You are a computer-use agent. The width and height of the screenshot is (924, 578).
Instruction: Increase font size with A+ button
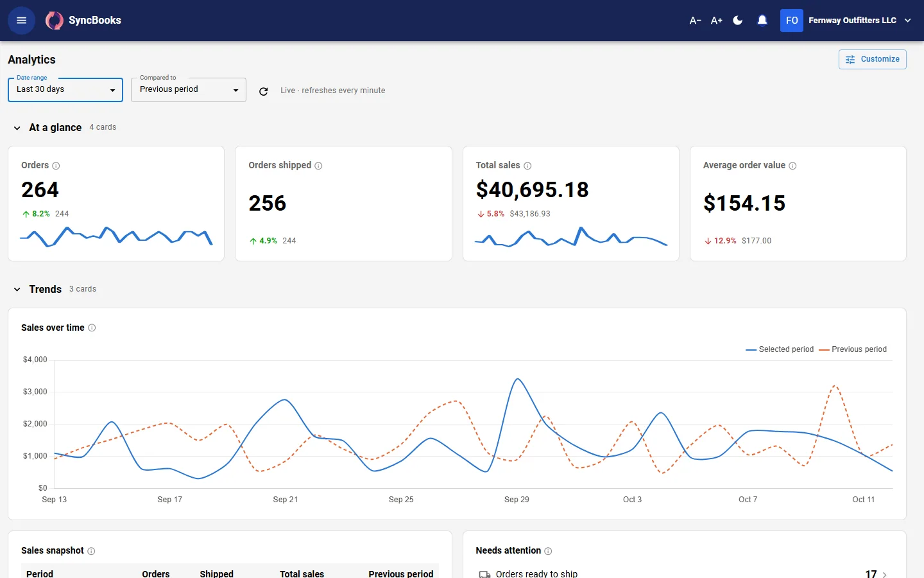point(717,21)
